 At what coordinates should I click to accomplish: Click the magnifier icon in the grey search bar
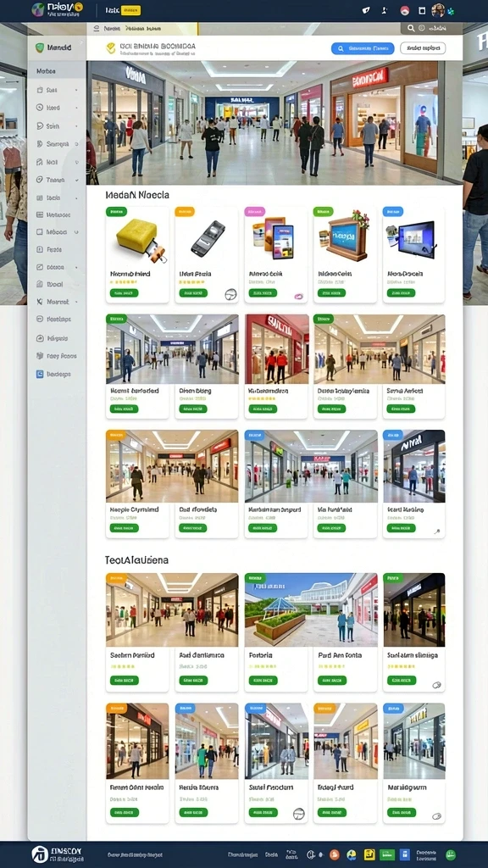pos(411,28)
